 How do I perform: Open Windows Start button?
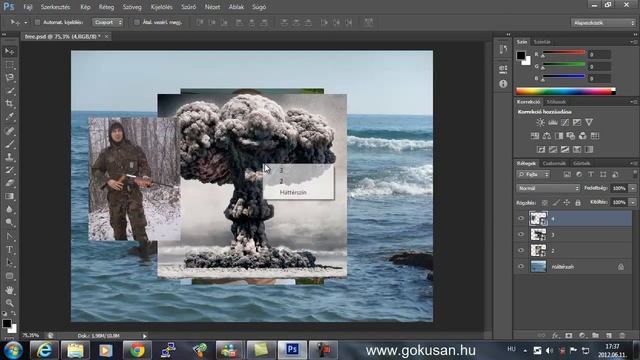click(x=13, y=350)
